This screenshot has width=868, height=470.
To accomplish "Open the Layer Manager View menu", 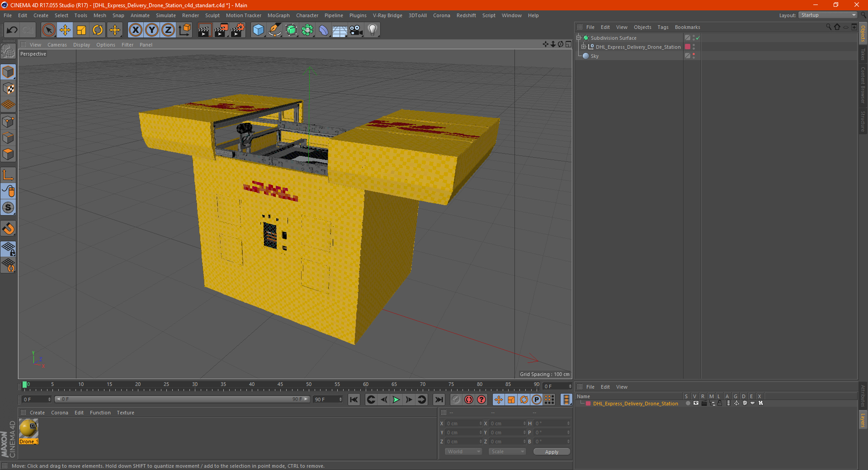I will 622,387.
